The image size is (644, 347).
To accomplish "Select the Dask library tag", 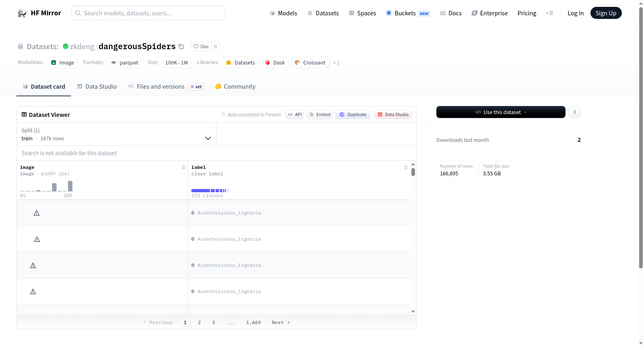I will click(x=275, y=62).
